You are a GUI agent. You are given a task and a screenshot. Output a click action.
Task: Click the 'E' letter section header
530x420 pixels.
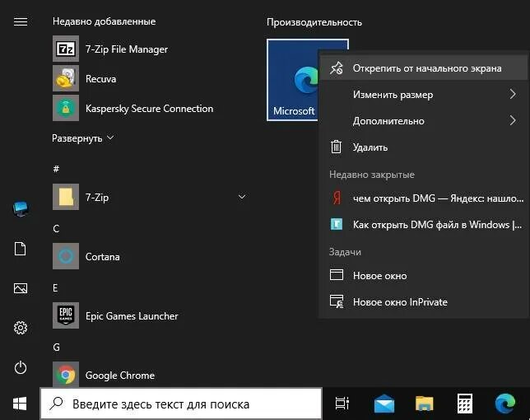click(x=55, y=287)
